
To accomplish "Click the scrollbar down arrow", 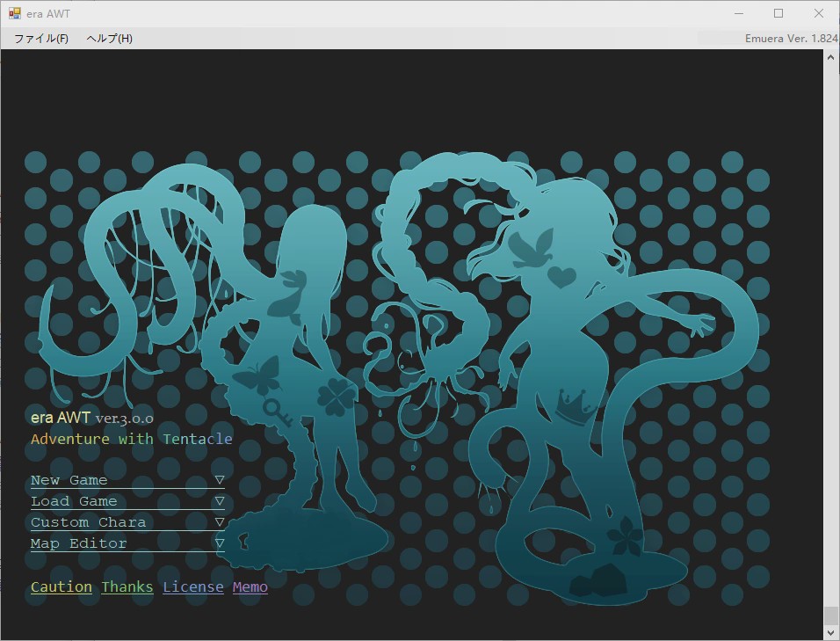I will (831, 632).
